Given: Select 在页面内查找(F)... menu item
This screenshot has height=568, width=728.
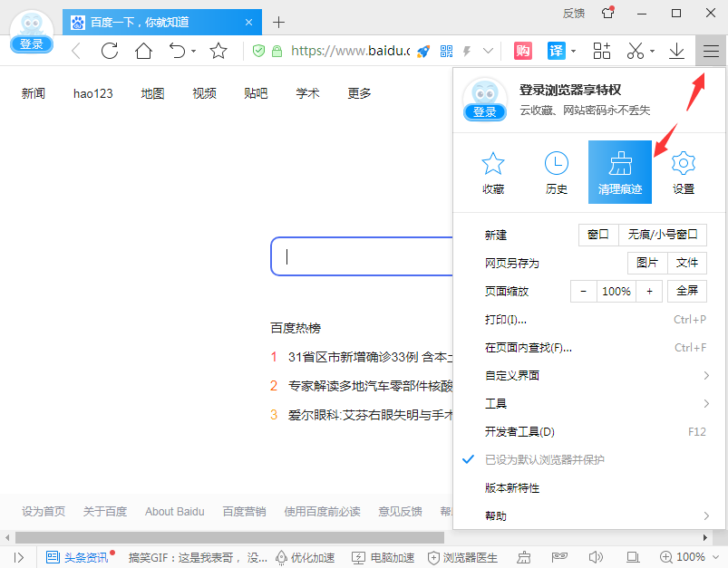Looking at the screenshot, I should point(588,348).
